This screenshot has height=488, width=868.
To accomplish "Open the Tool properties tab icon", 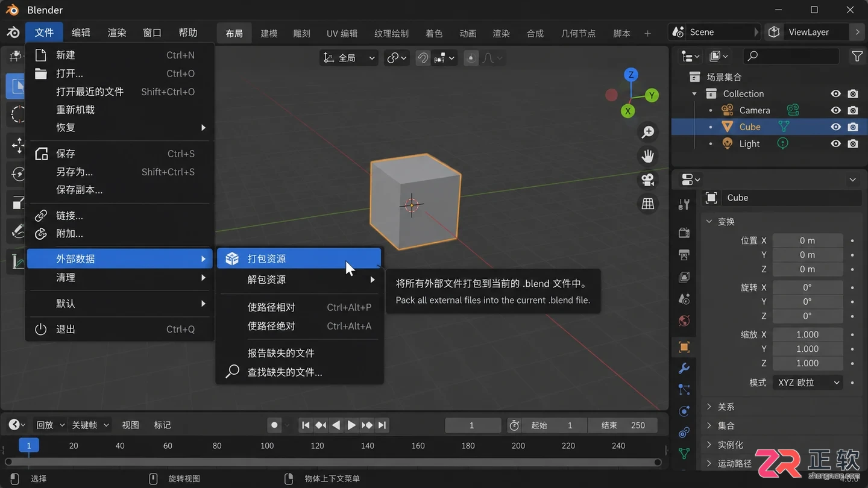I will tap(684, 205).
